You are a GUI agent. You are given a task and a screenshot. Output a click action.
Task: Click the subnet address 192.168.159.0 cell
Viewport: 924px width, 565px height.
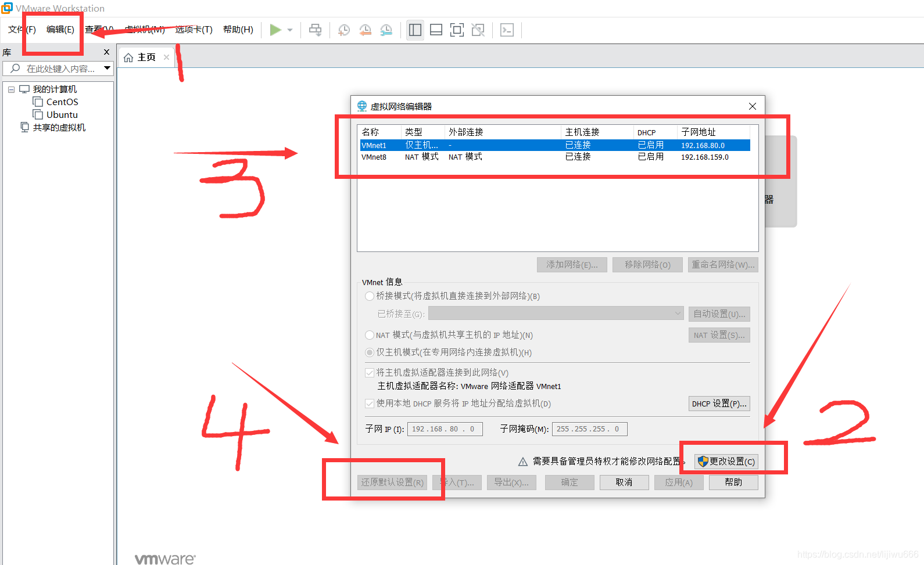(705, 157)
